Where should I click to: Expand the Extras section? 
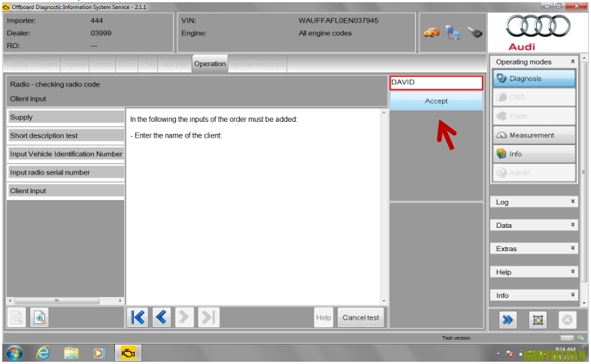coord(534,249)
